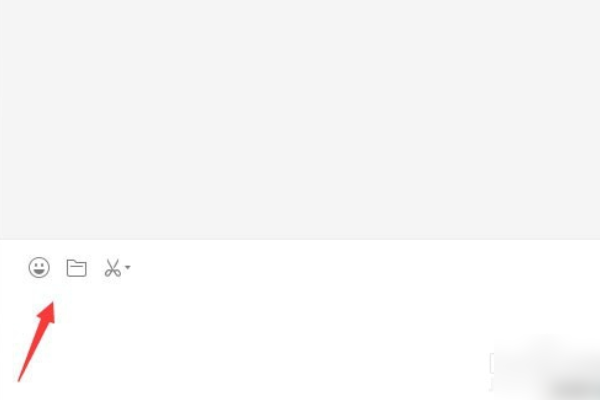Screen dimensions: 600x400
Task: Tap the emoji face in chat toolbar
Action: point(39,267)
